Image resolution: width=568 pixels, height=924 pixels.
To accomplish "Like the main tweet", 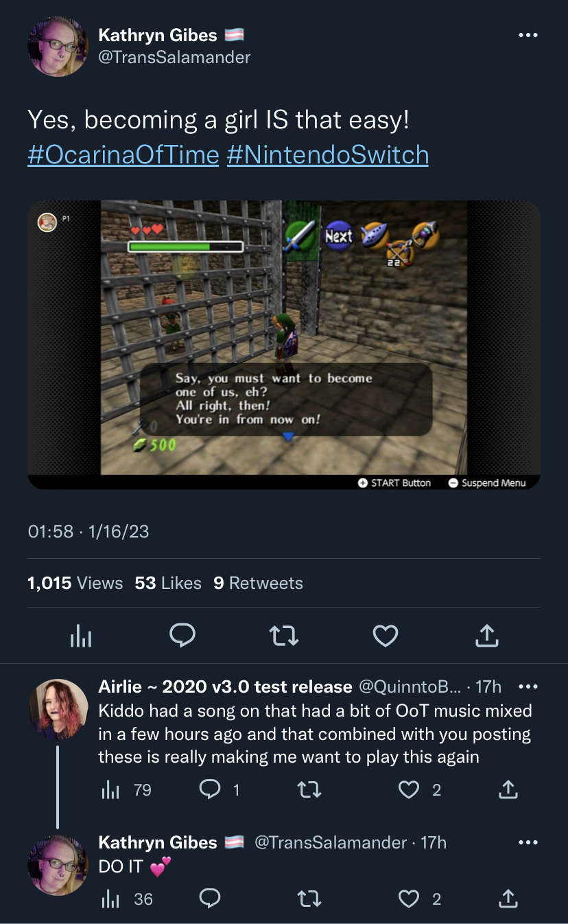I will coord(386,636).
